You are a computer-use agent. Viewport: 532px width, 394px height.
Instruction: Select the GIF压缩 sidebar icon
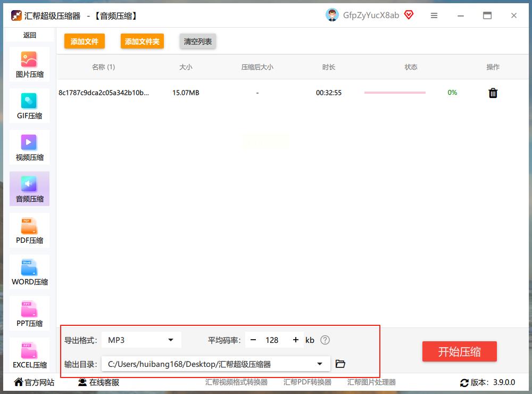click(29, 106)
